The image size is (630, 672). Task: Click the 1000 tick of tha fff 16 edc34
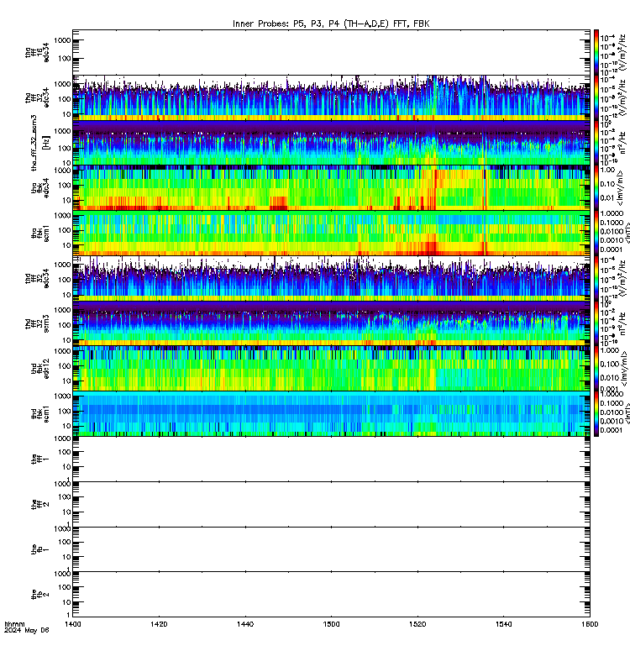(x=62, y=40)
